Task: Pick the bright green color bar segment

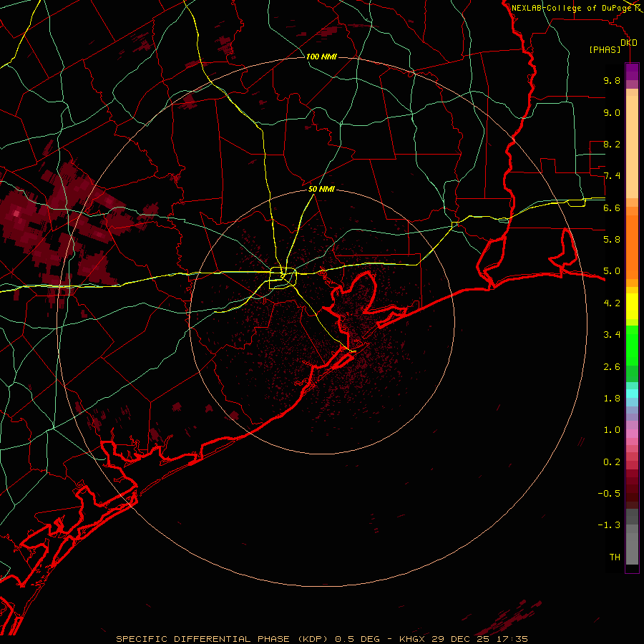Action: click(632, 345)
